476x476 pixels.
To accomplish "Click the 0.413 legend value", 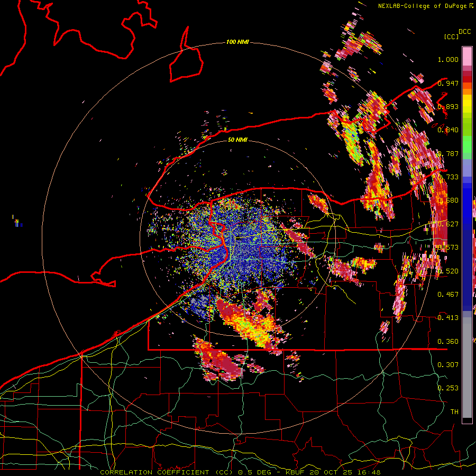I will pos(448,317).
